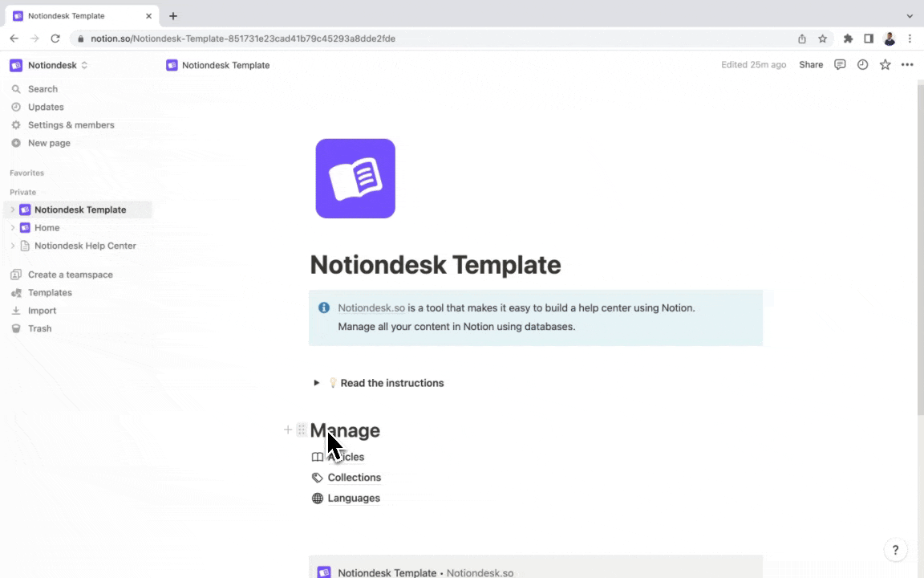
Task: Open the tab search dropdown chevron
Action: (x=910, y=16)
